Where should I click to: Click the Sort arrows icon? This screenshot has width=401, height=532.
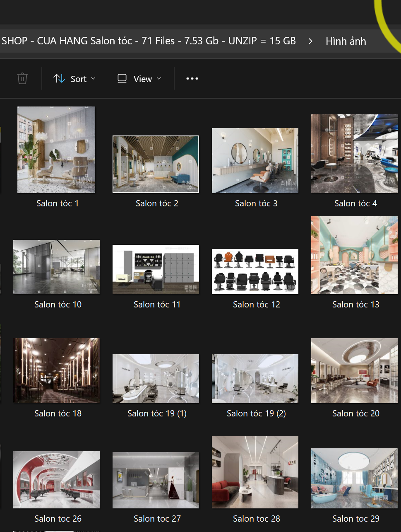(59, 79)
